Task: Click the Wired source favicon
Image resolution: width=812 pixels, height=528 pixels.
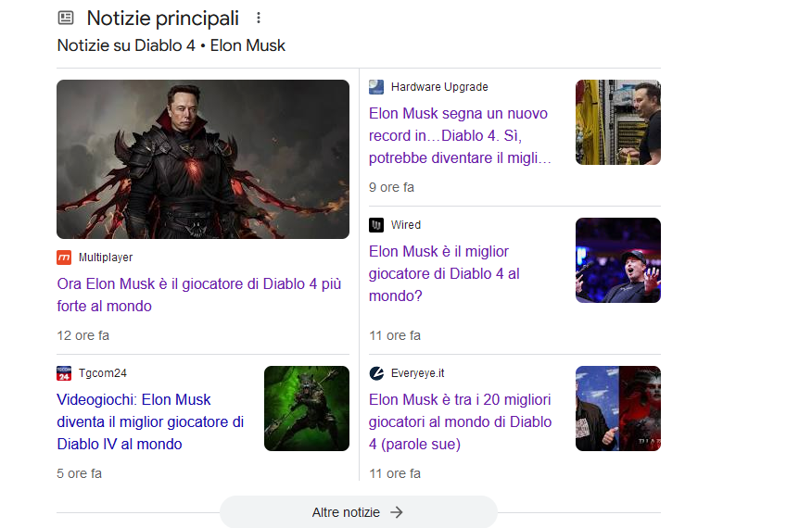Action: (376, 225)
